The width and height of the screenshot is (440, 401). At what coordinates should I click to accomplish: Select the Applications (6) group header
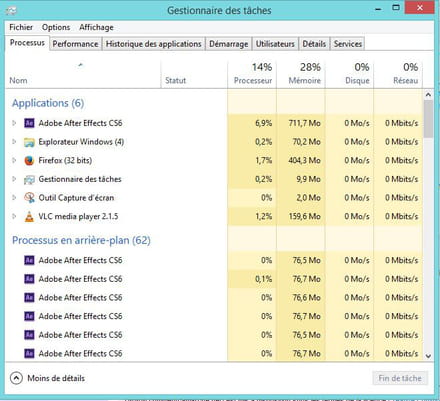coord(48,103)
